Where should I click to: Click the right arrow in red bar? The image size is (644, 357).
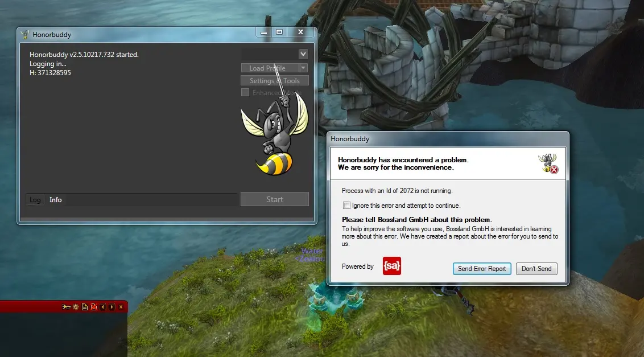112,307
